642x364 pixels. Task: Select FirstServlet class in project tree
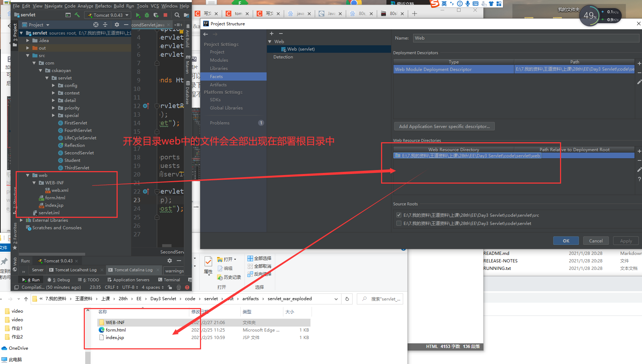(76, 123)
